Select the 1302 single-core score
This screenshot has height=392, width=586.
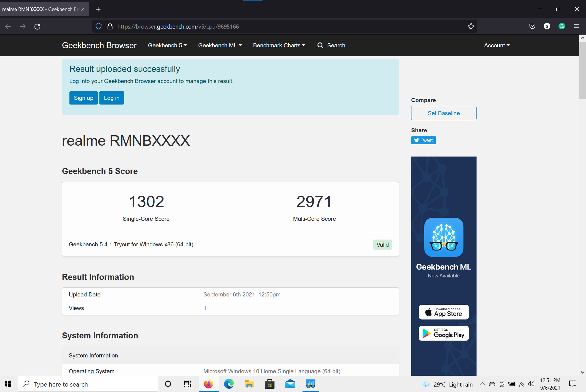point(146,202)
